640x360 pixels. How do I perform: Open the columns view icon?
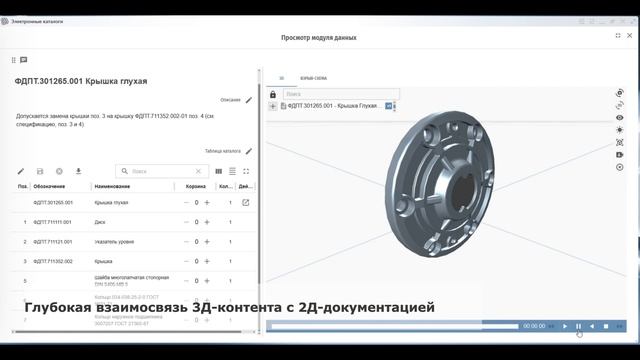(219, 171)
